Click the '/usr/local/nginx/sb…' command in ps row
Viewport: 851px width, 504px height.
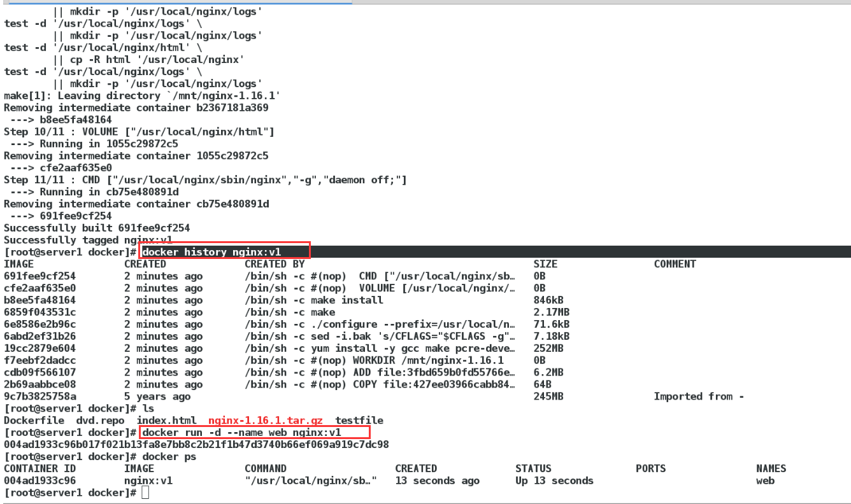311,481
